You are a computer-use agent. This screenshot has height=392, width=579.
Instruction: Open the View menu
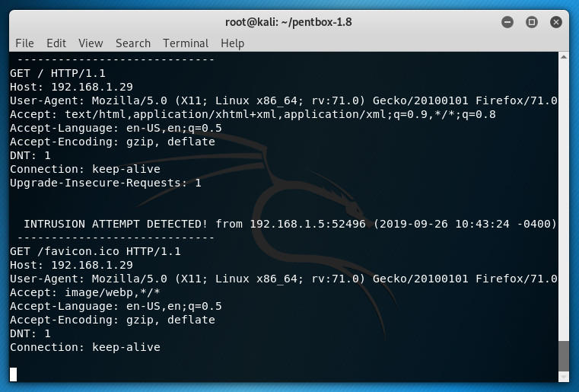(x=90, y=43)
